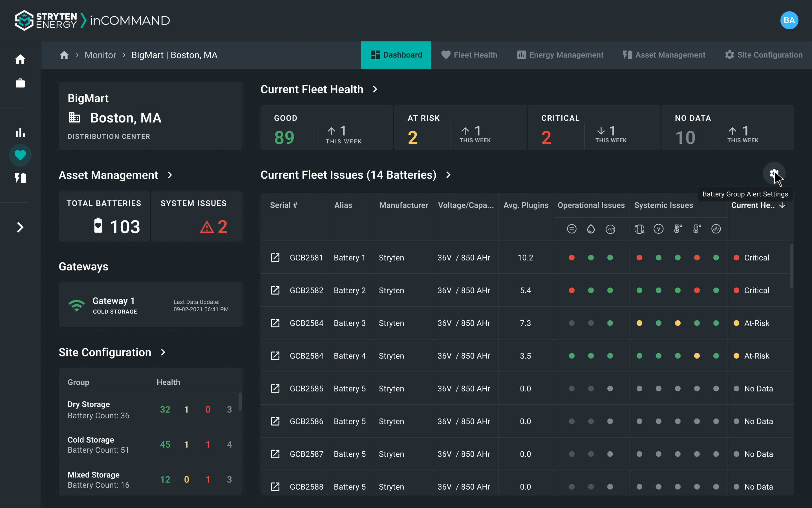Viewport: 812px width, 508px height.
Task: Open the No Data fleet health card
Action: point(727,128)
